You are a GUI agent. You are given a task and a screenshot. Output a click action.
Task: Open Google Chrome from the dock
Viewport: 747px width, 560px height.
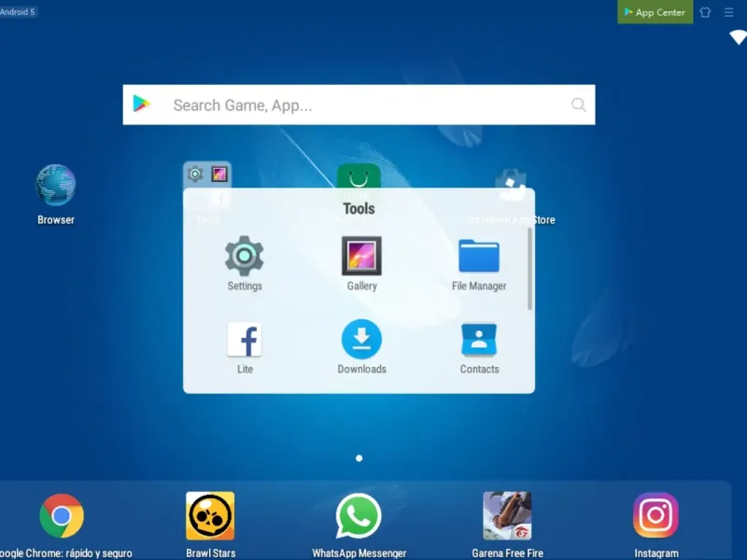[62, 516]
